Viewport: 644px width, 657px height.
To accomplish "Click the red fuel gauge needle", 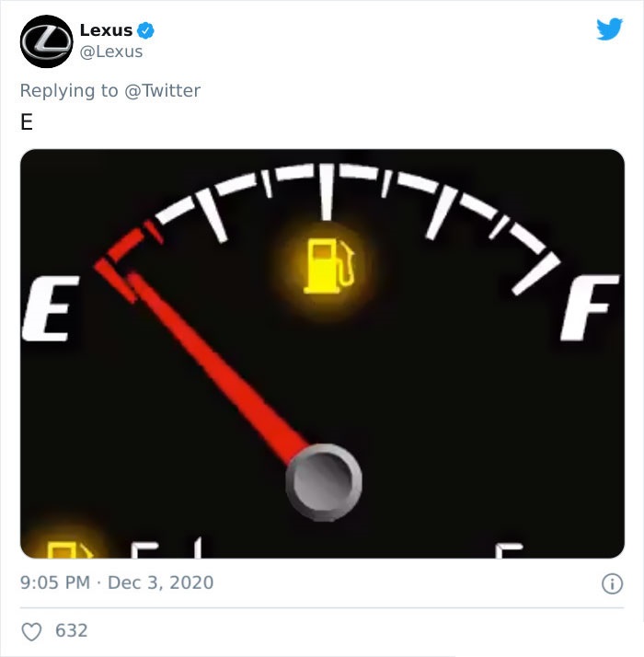I will 221,368.
